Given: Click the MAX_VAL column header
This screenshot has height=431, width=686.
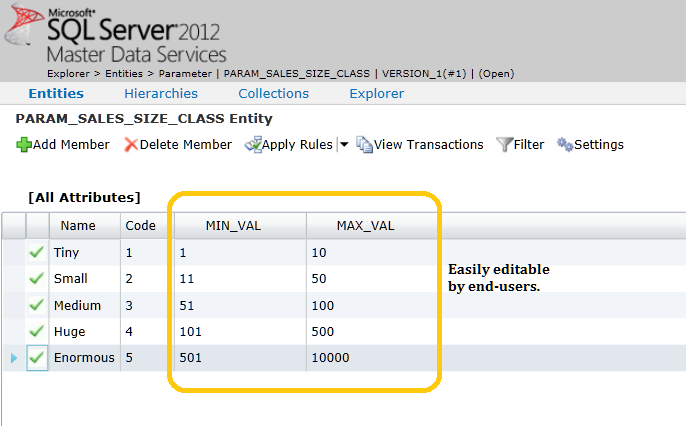Looking at the screenshot, I should tap(367, 226).
